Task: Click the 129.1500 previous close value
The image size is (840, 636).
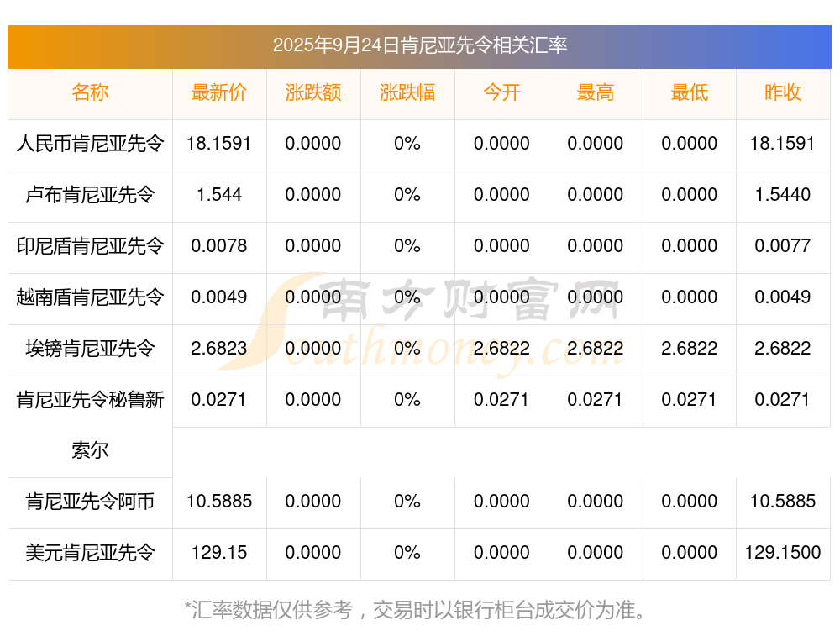Action: click(x=783, y=553)
